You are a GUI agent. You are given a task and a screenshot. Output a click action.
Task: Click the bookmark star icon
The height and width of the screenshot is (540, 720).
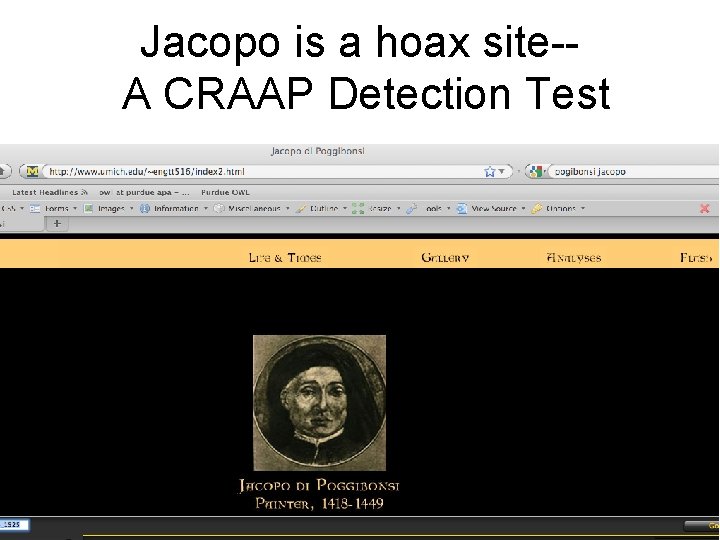pyautogui.click(x=489, y=171)
